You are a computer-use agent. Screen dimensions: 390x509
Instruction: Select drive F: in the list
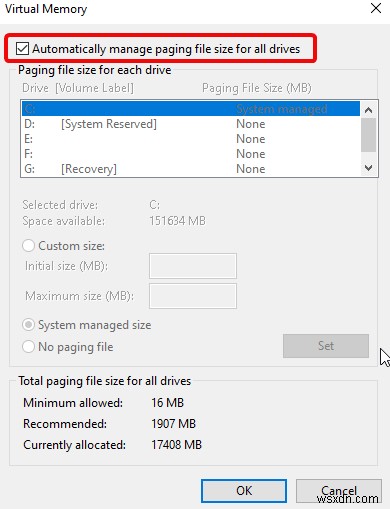point(191,154)
